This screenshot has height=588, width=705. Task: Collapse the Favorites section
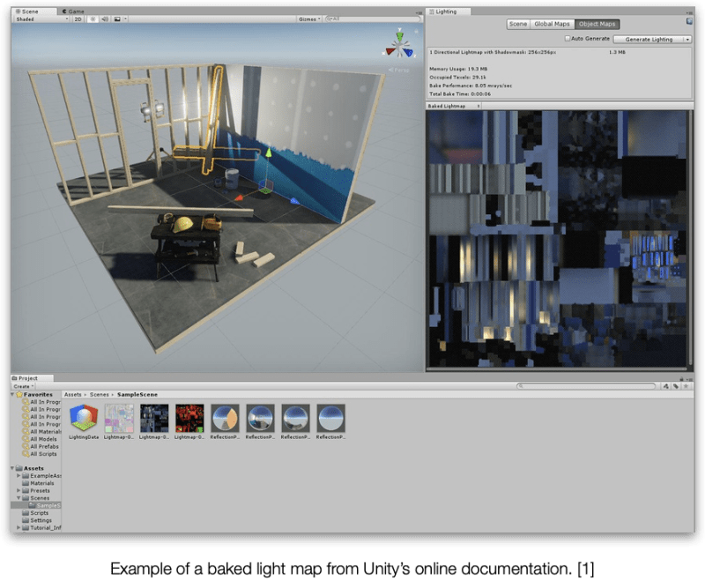[x=12, y=395]
